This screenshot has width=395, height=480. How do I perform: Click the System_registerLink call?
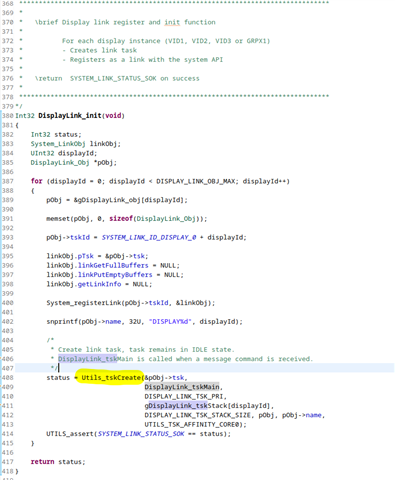pyautogui.click(x=84, y=303)
